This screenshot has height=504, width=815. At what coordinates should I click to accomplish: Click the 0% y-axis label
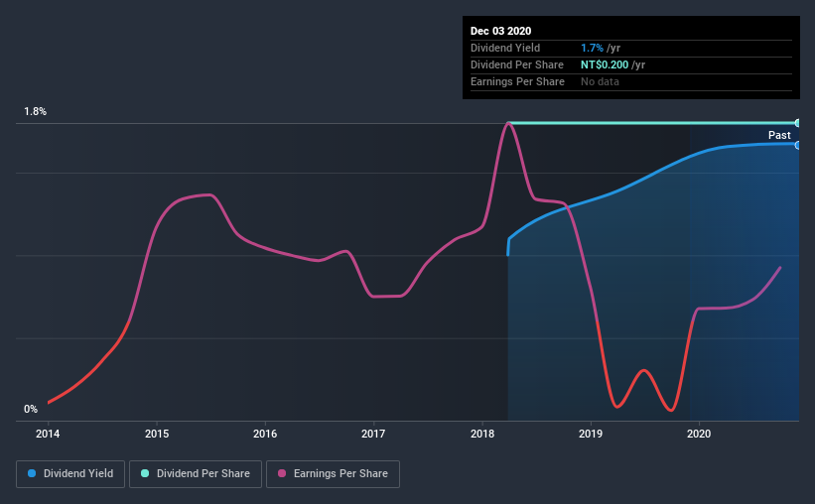pos(31,410)
